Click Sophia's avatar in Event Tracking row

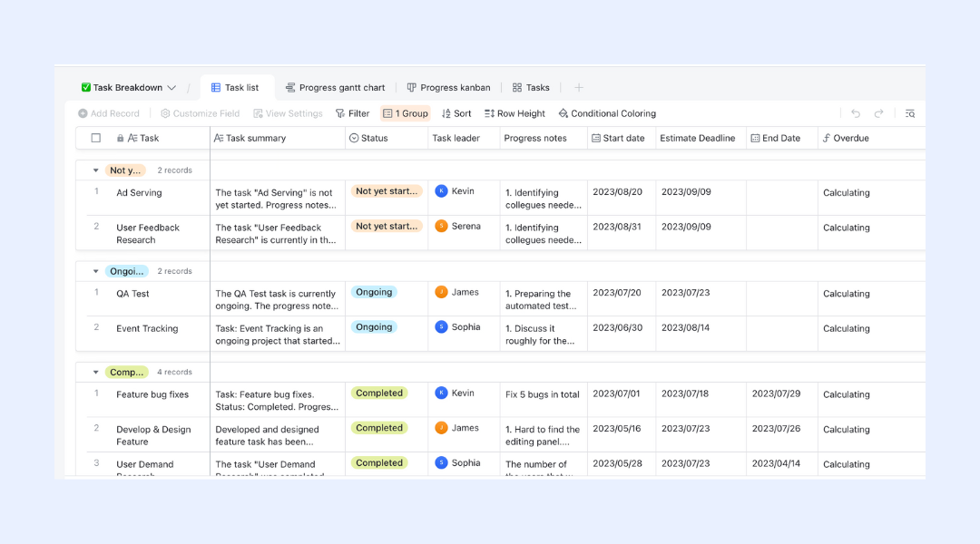[x=441, y=326]
